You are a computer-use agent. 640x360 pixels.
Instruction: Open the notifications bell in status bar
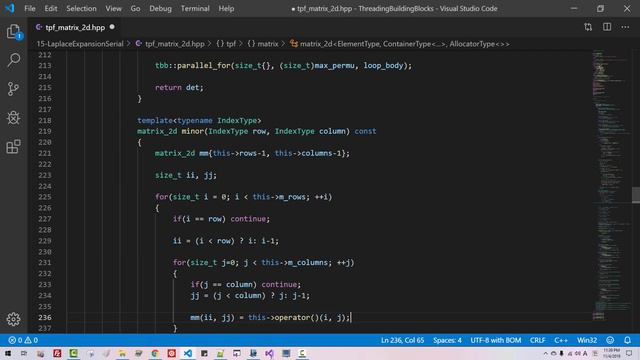click(627, 340)
